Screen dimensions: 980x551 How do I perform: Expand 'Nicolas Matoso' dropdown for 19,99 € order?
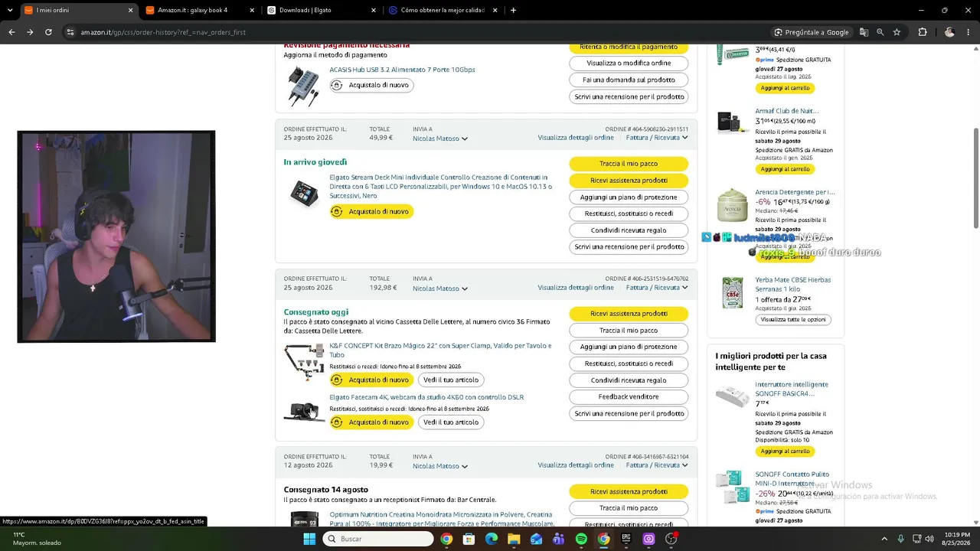click(440, 466)
